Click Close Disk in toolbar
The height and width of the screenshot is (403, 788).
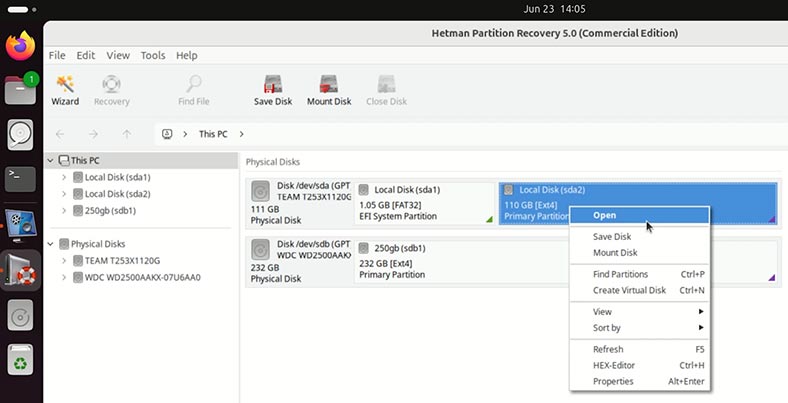coord(386,90)
